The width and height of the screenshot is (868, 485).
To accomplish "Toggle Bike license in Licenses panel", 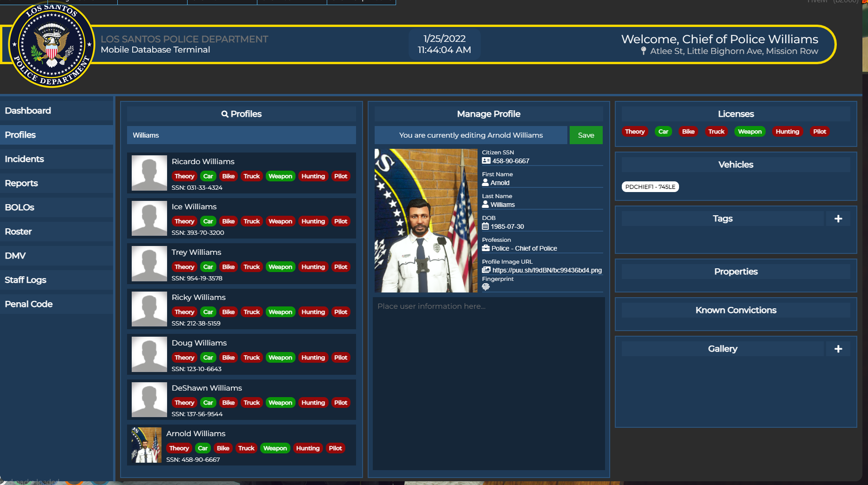I will click(x=688, y=132).
